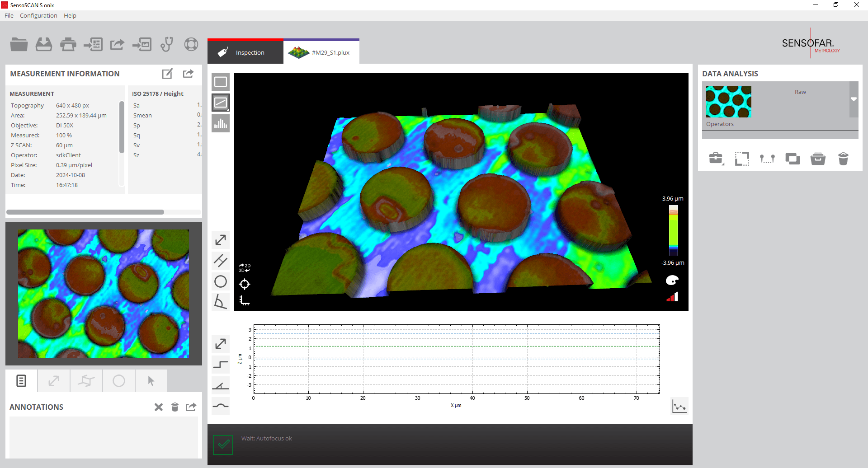The height and width of the screenshot is (468, 868).
Task: Click the Smean parameter row
Action: 166,115
